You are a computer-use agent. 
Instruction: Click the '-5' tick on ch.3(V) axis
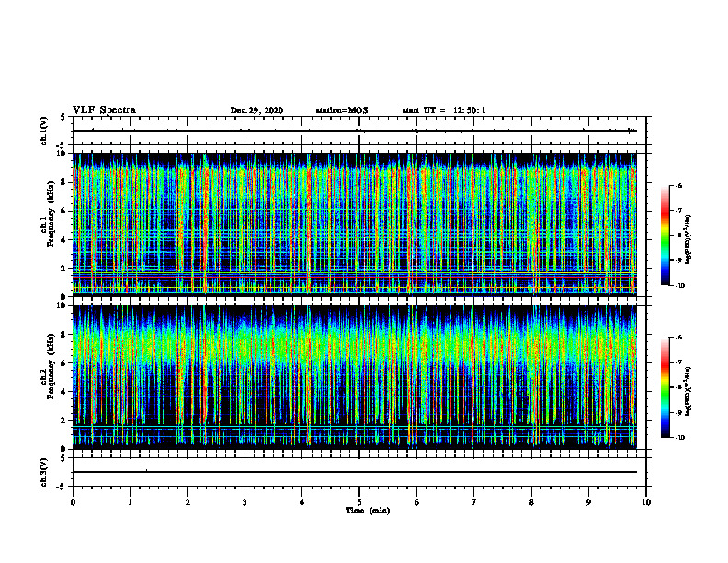(62, 487)
